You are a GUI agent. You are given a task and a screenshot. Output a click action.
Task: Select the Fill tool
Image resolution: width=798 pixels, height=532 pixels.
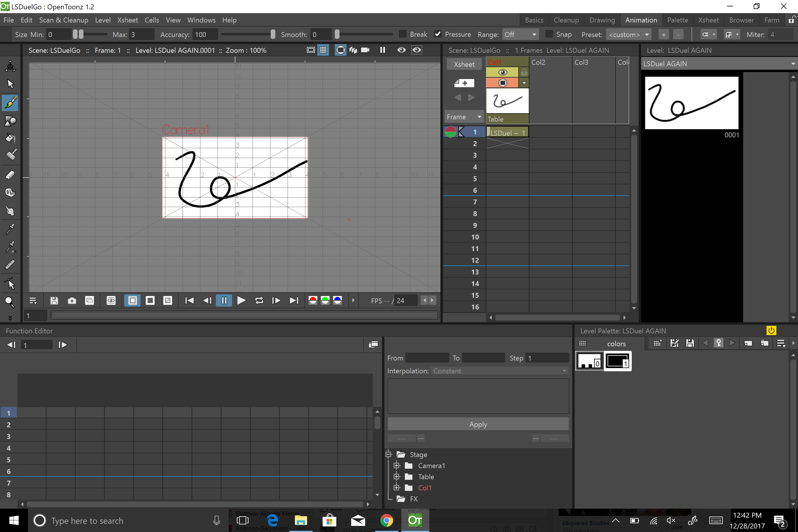pyautogui.click(x=10, y=138)
